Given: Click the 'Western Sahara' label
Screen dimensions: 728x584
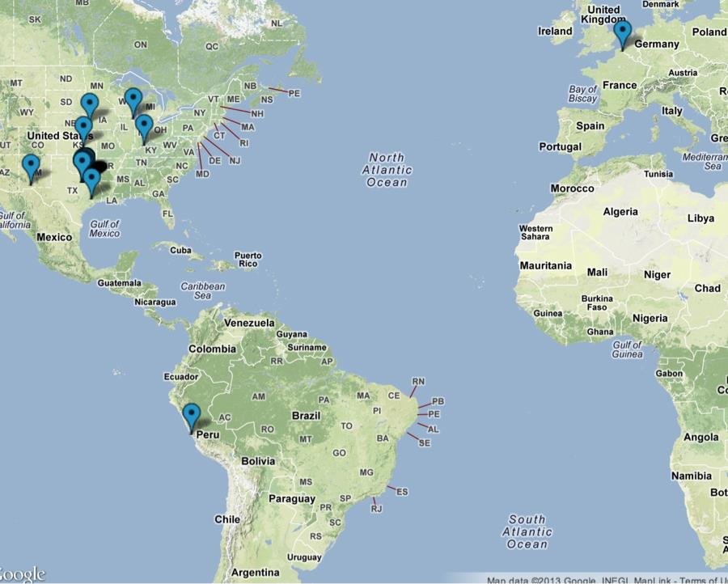Looking at the screenshot, I should (x=535, y=233).
